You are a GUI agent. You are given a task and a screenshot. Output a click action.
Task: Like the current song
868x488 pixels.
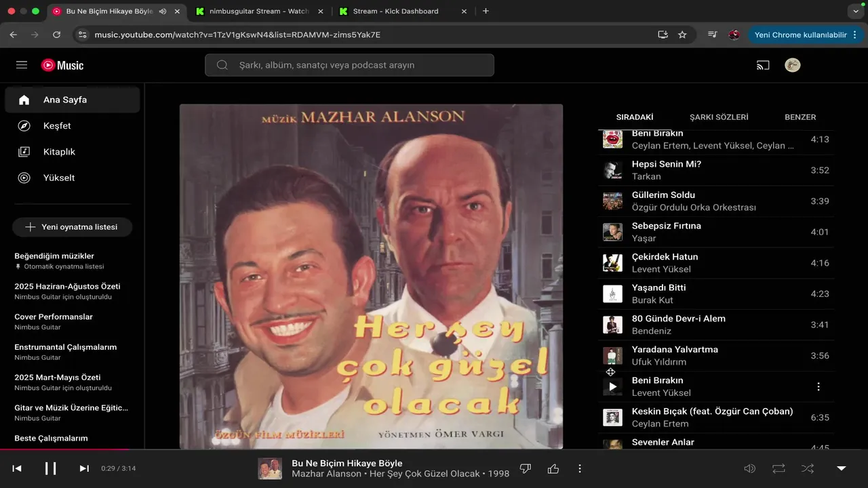pos(553,468)
